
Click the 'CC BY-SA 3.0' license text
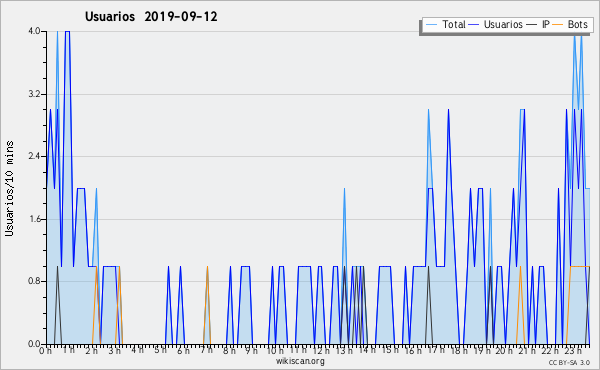coord(569,362)
